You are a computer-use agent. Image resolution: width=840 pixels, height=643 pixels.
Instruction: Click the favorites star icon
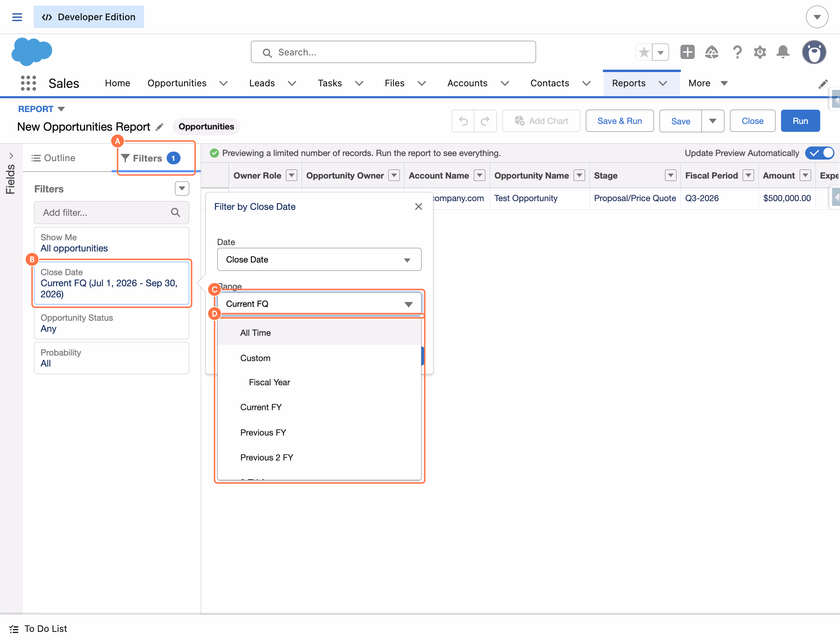click(644, 52)
